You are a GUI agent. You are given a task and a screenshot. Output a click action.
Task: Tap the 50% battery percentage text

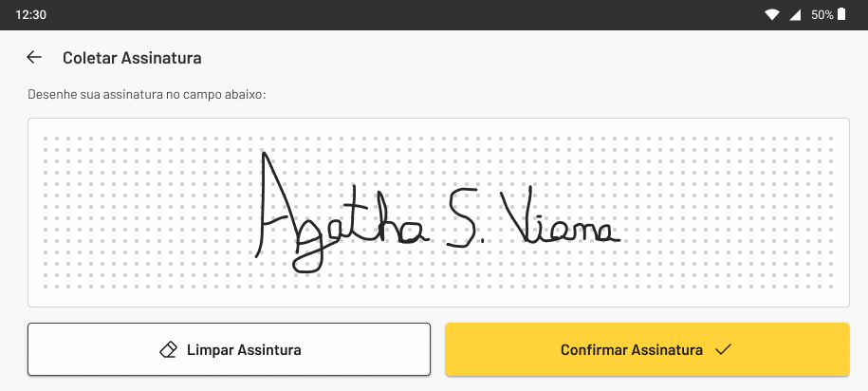[822, 15]
